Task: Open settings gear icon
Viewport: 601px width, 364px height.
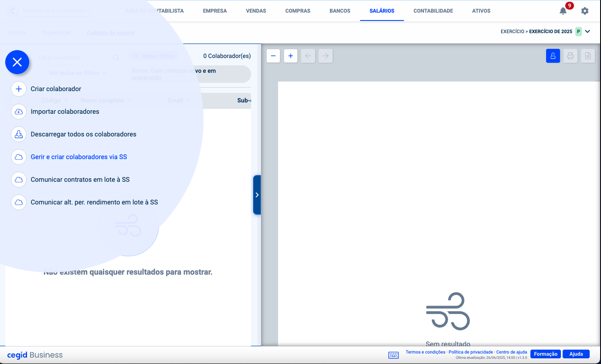Action: 585,11
